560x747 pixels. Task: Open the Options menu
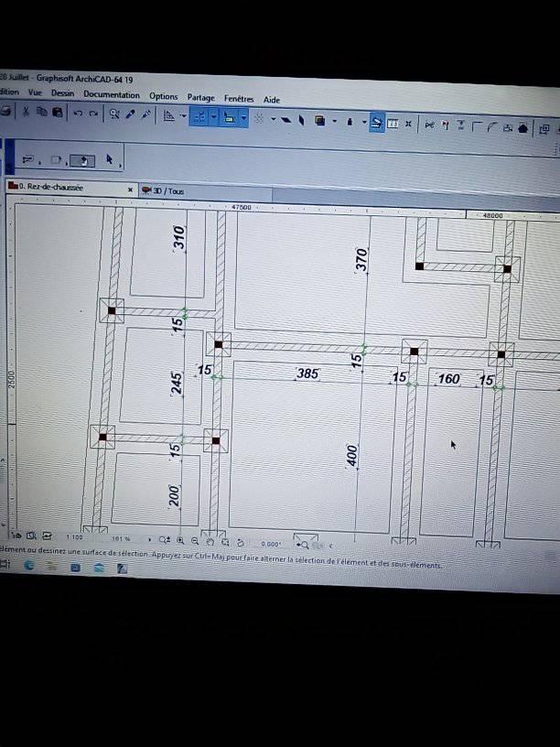pos(163,96)
